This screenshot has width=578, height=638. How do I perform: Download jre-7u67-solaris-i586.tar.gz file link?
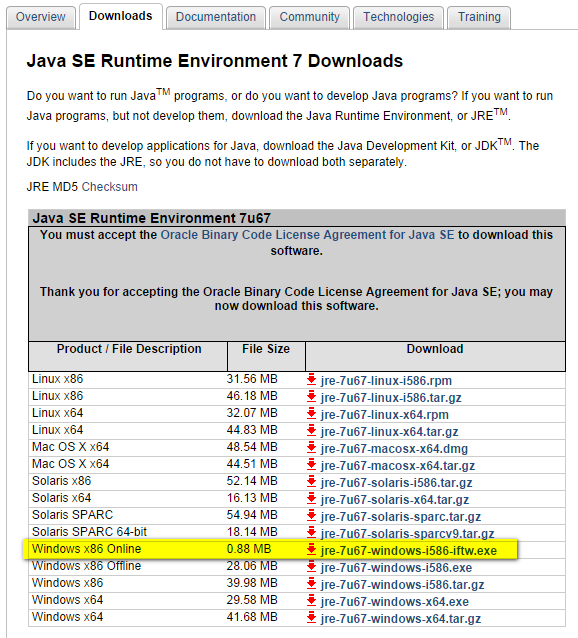pos(396,483)
